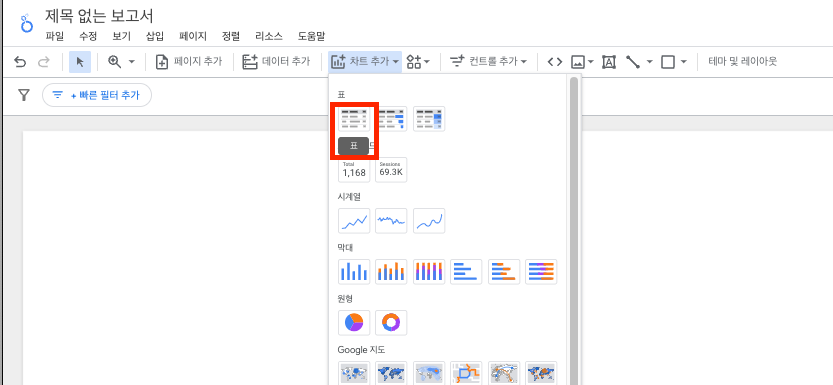
Task: Open the 도움말 menu
Action: click(311, 37)
